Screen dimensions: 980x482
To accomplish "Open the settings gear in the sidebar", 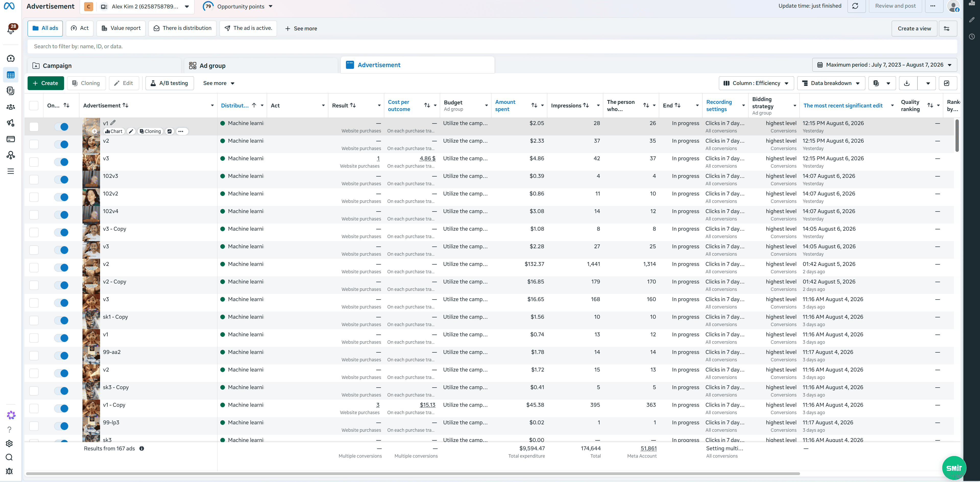I will click(9, 443).
